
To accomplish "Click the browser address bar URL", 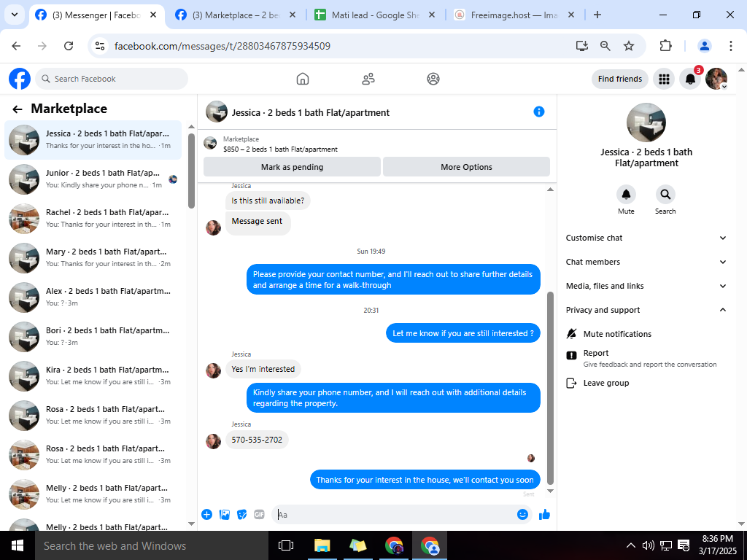I will point(222,46).
